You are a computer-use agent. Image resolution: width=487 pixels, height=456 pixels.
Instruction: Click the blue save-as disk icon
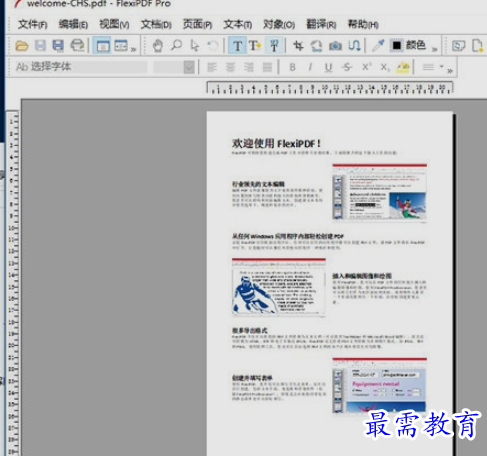tap(58, 45)
